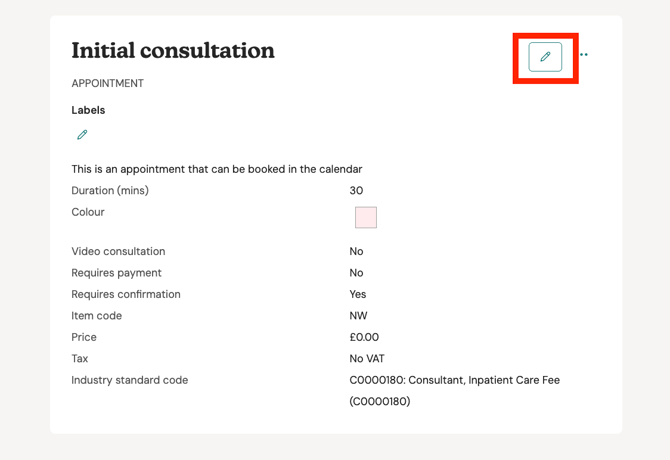Click the Requires confirmation value "Yes"

(358, 294)
